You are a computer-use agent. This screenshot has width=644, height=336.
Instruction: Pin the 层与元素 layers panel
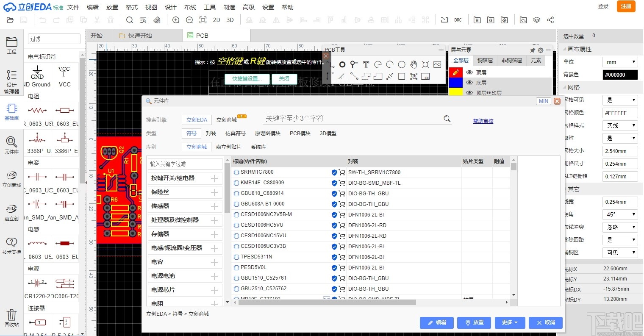tap(533, 50)
